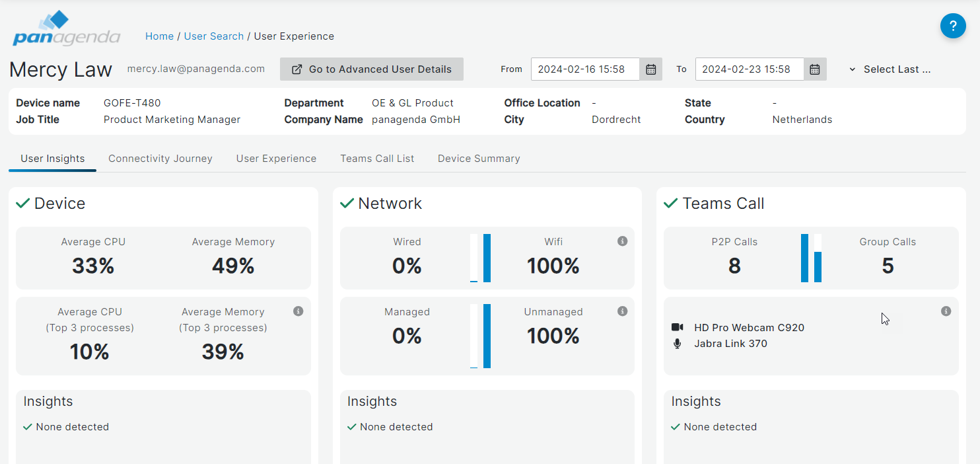
Task: Open User Search breadcrumb link
Action: coord(214,36)
